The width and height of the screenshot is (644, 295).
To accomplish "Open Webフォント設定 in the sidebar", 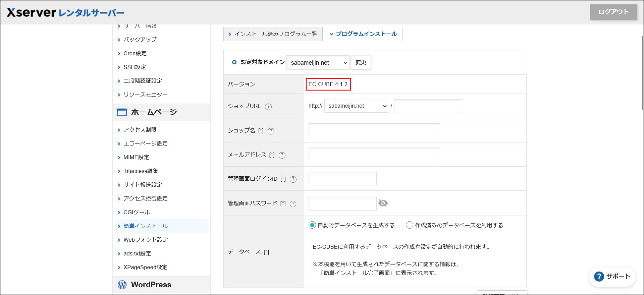I will 146,240.
